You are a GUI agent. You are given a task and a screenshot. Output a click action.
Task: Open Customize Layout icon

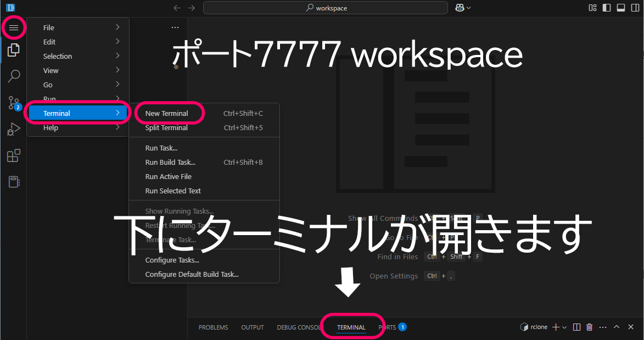592,8
